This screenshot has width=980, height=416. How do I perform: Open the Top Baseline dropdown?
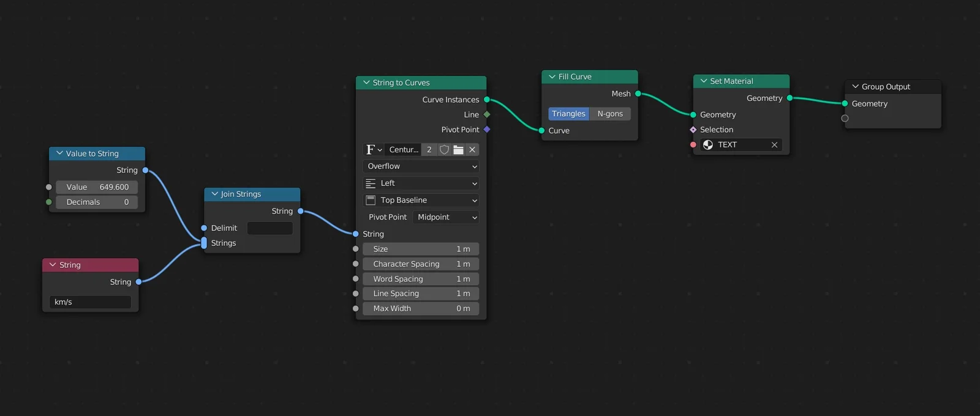click(421, 200)
